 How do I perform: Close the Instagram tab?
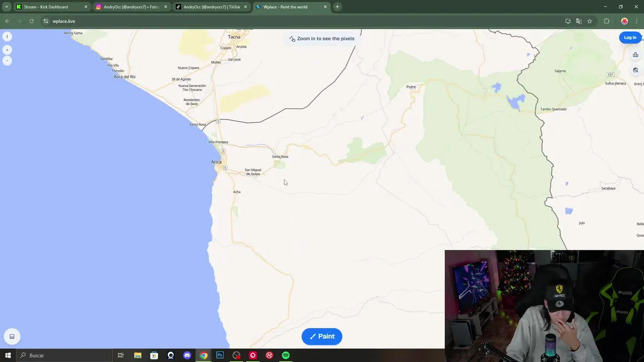pos(166,7)
